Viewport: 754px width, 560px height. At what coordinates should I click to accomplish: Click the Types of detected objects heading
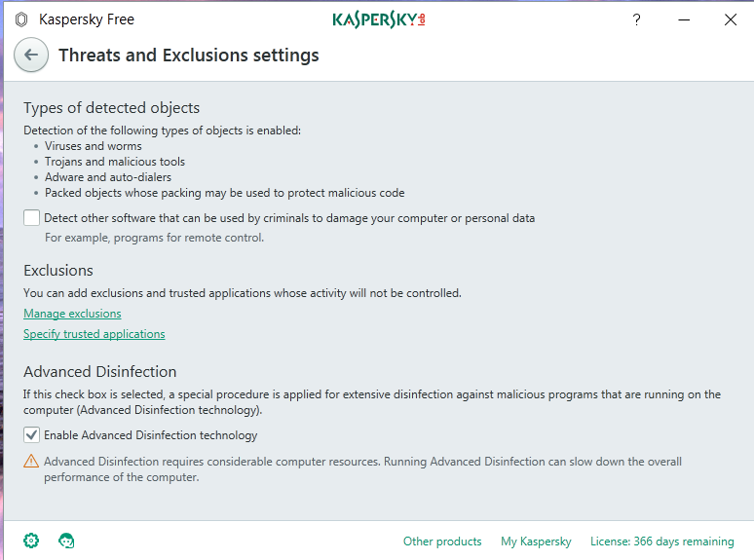(112, 108)
